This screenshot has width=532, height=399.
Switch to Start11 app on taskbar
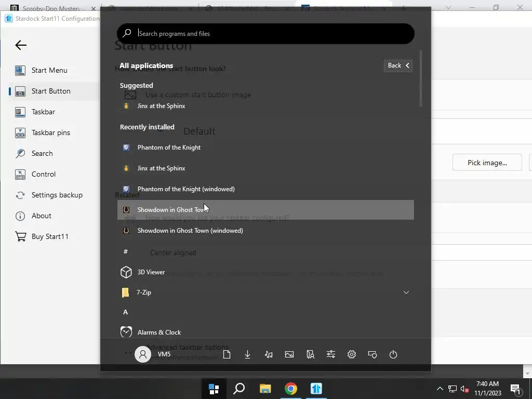[x=316, y=389]
